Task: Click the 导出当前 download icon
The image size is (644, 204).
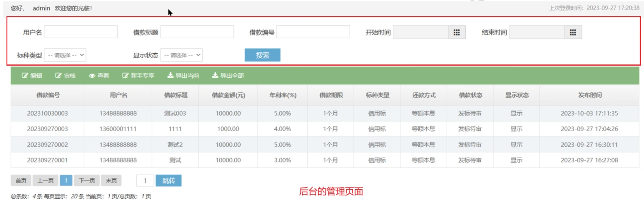Action: pos(170,75)
